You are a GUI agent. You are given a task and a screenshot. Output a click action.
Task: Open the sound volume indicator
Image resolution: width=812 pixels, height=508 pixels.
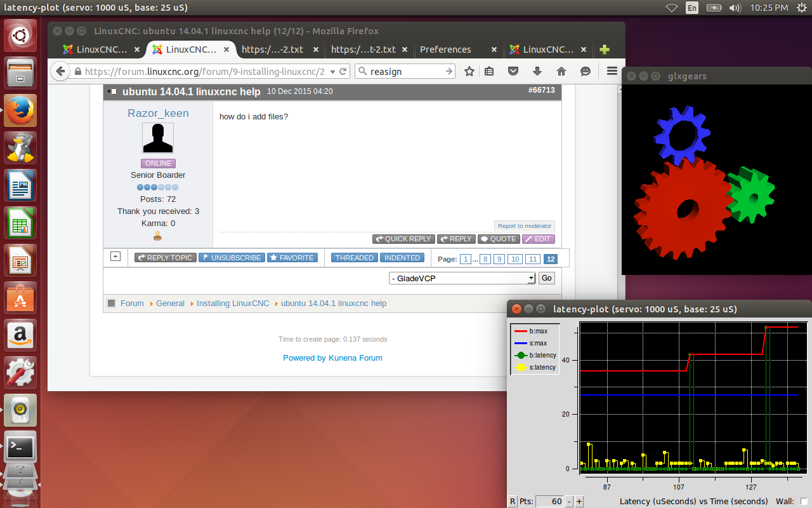tap(735, 8)
